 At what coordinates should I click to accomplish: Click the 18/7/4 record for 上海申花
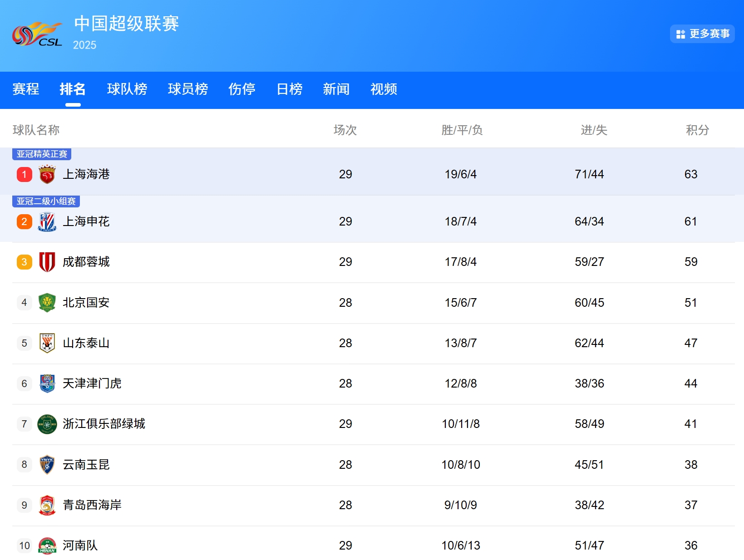tap(461, 221)
